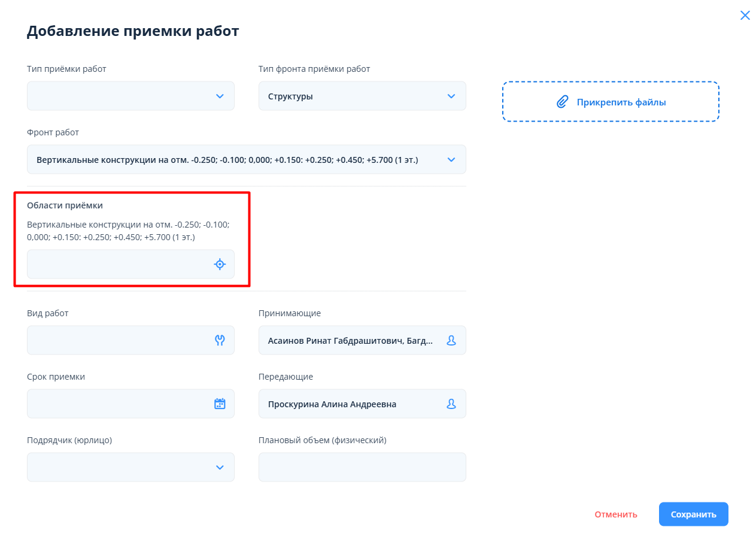Select the Асаинов Ринат Габдрашитович recipients text
The height and width of the screenshot is (536, 756).
click(350, 340)
